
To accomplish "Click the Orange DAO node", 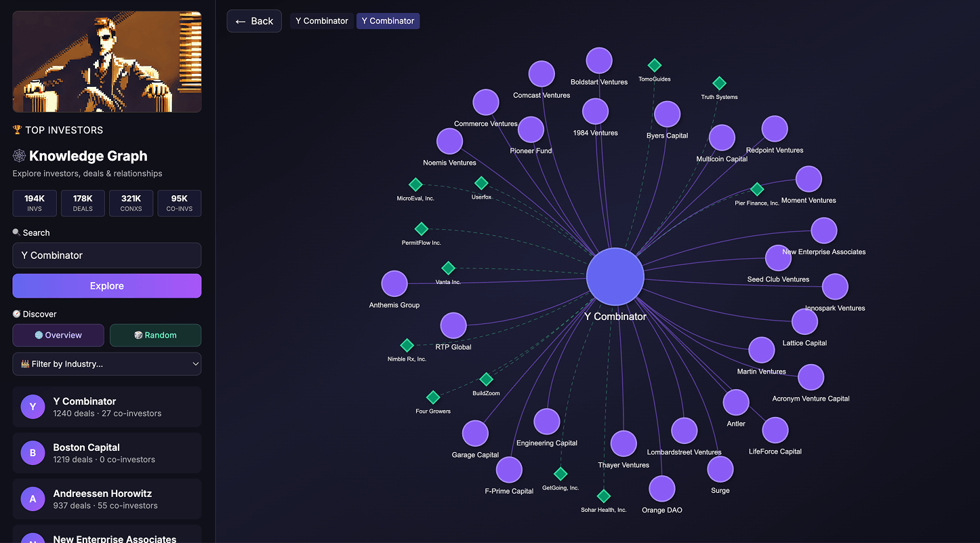I will point(662,489).
